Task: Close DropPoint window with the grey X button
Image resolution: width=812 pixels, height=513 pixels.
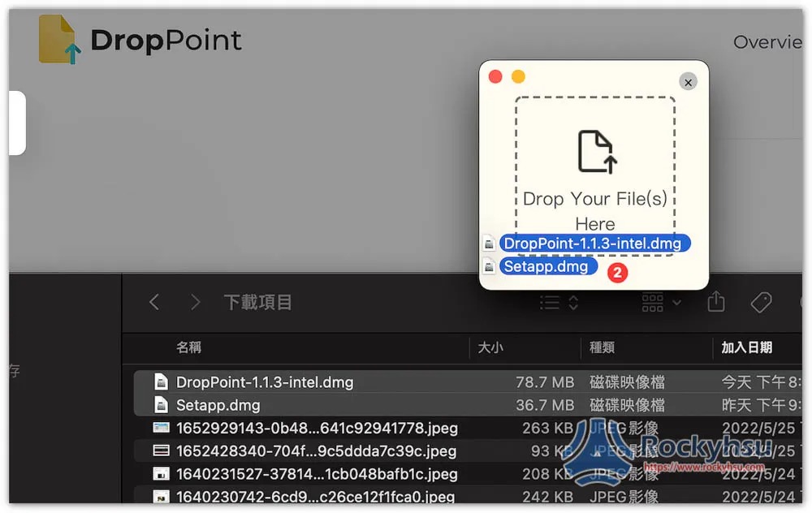Action: (688, 82)
